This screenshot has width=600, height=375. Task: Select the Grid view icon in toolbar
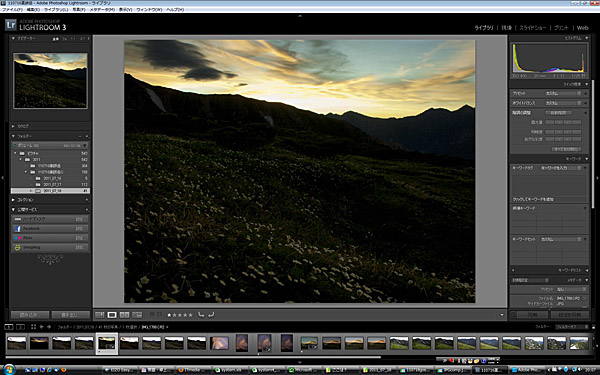tap(99, 315)
